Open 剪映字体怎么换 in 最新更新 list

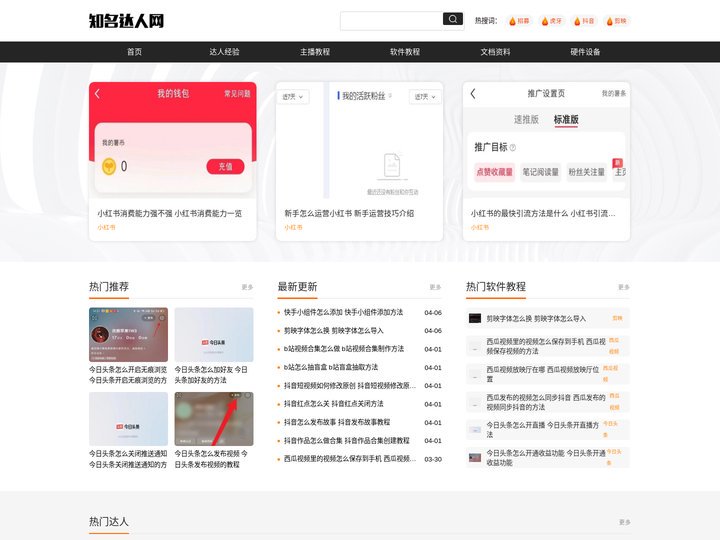tap(333, 331)
